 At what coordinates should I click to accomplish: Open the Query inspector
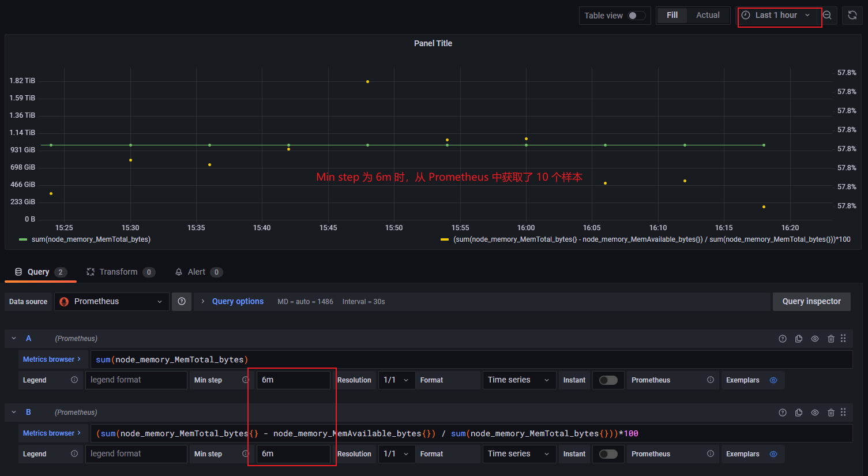tap(811, 301)
